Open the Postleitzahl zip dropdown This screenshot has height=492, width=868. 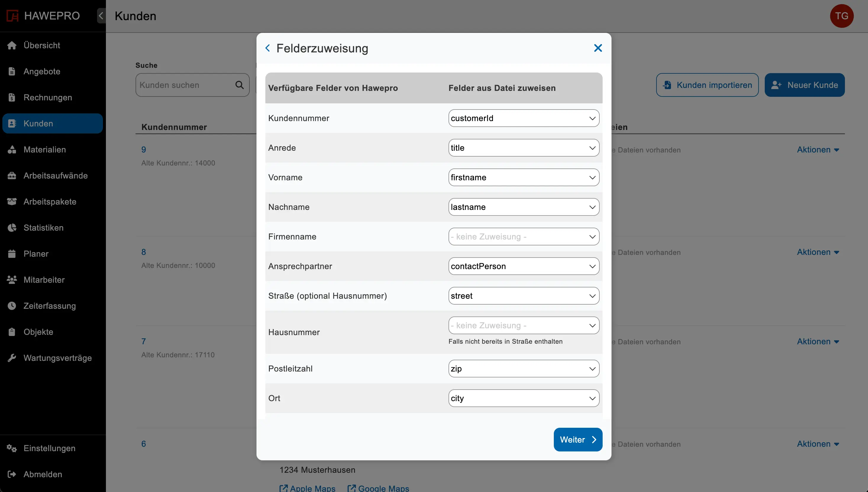(523, 369)
